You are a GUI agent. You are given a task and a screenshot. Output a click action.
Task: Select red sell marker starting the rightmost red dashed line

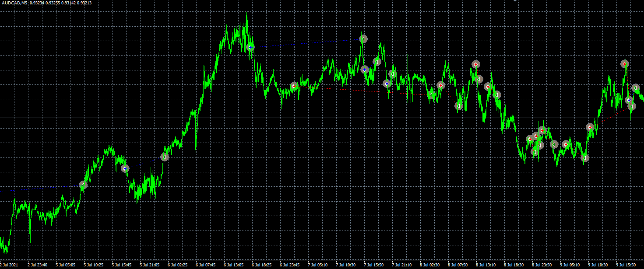pos(590,127)
